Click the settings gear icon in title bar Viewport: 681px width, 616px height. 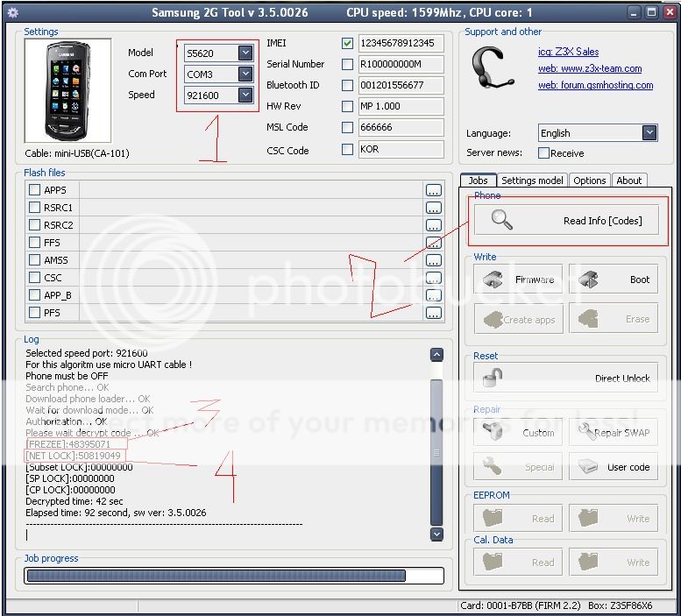pos(12,12)
